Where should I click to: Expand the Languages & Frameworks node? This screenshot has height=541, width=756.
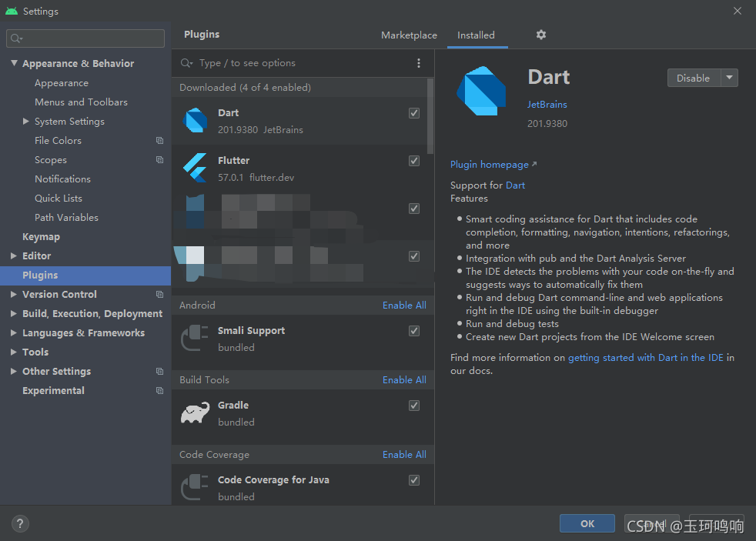pyautogui.click(x=14, y=333)
